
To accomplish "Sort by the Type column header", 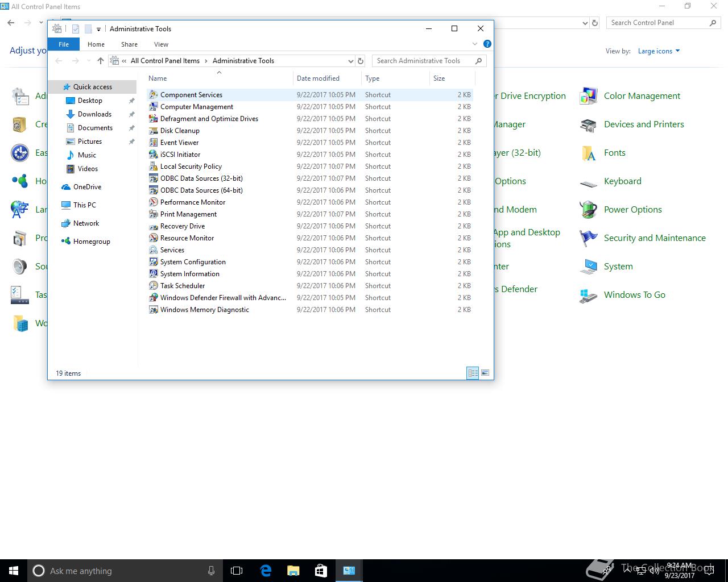I will click(395, 78).
